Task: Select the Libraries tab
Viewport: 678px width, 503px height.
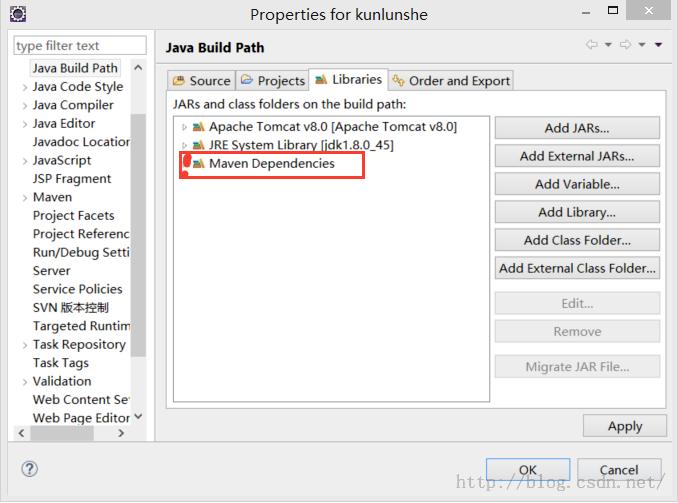Action: coord(349,80)
